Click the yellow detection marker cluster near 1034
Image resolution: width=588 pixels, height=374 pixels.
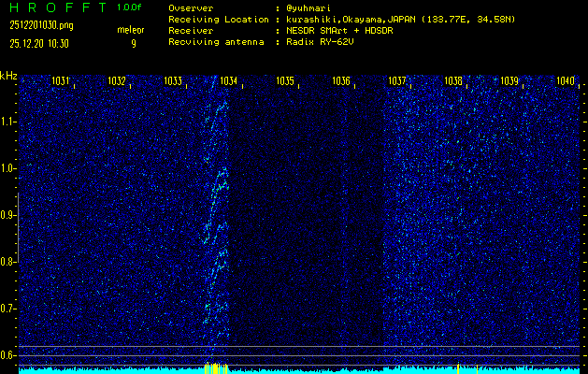coord(216,368)
